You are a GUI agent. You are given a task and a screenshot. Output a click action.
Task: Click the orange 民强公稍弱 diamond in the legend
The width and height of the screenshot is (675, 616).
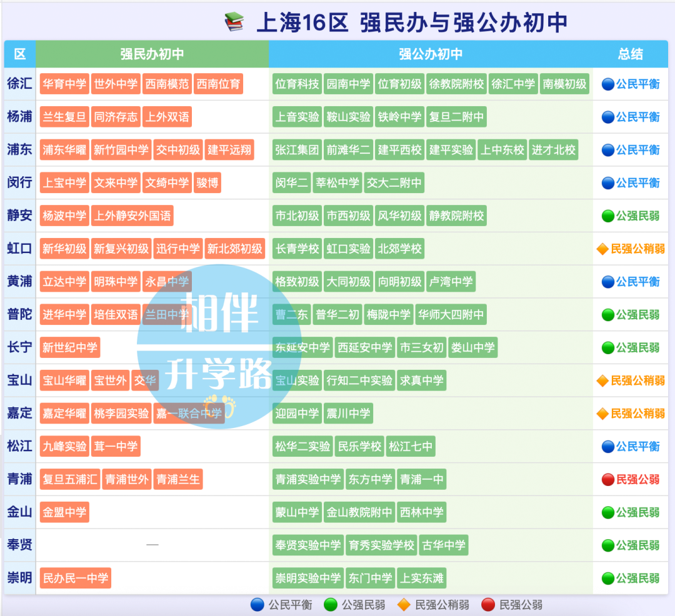click(x=403, y=604)
